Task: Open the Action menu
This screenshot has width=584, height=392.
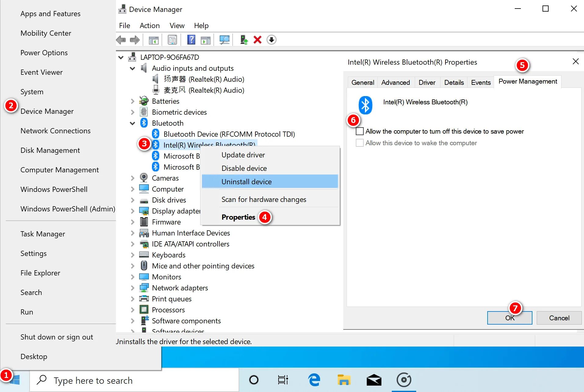Action: coord(150,26)
